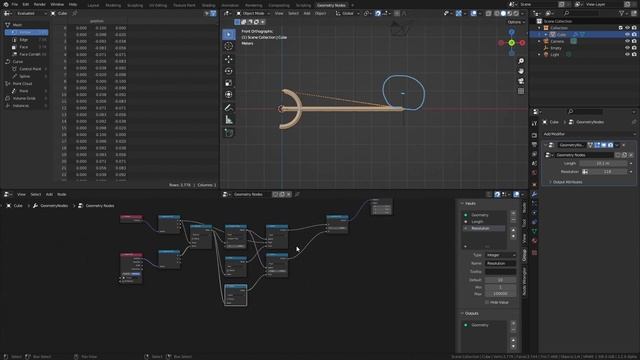Select the Measure tool in viewport toolbar
The image size is (640, 360).
(x=229, y=120)
